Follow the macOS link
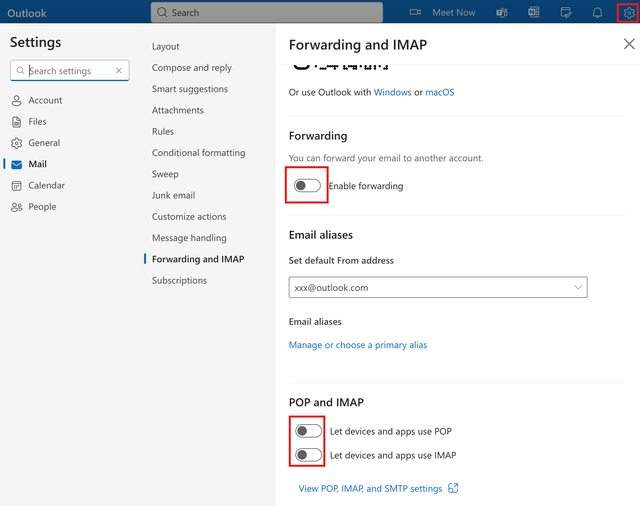Screen dimensions: 640x506 pyautogui.click(x=439, y=92)
